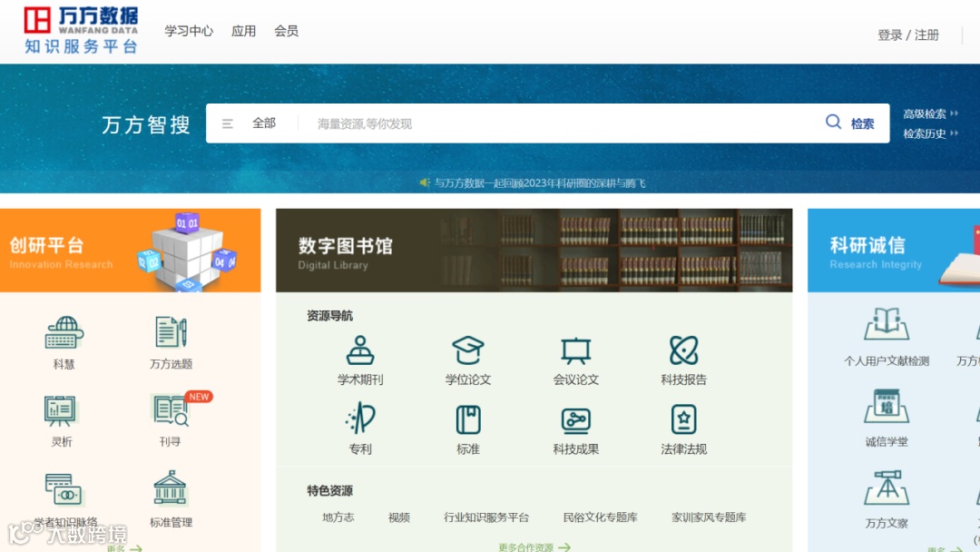Open 科技成果 achievements icon
This screenshot has width=980, height=552.
[575, 420]
